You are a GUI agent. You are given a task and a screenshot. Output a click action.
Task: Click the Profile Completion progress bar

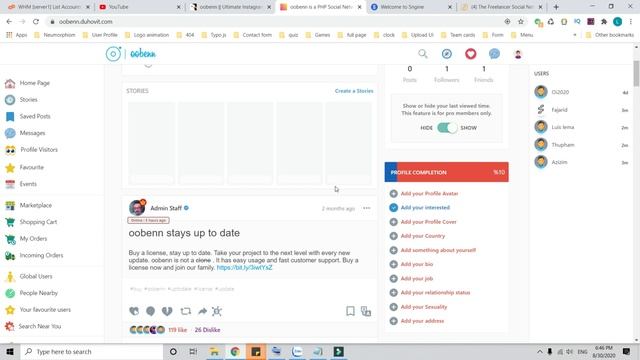point(447,172)
